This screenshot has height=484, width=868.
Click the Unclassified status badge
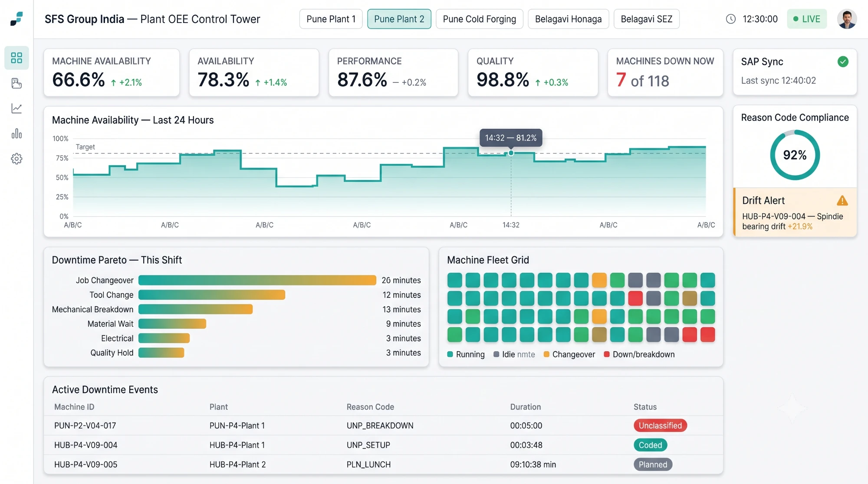click(660, 425)
